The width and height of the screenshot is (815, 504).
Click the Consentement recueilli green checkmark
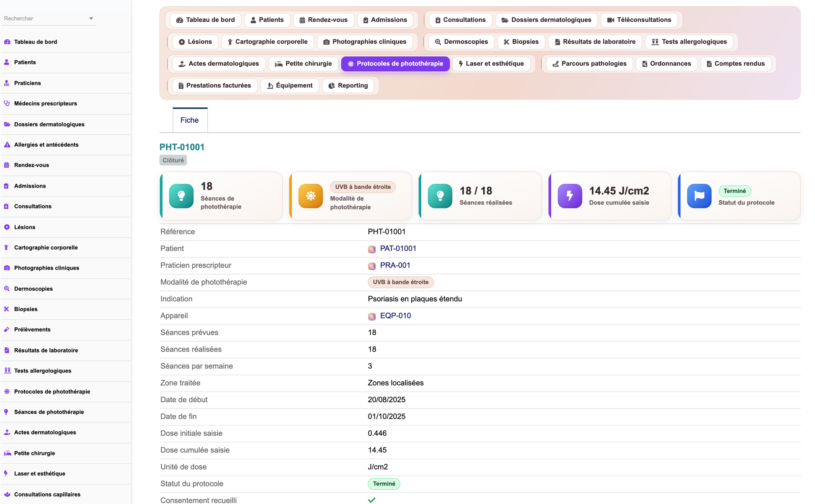click(371, 500)
